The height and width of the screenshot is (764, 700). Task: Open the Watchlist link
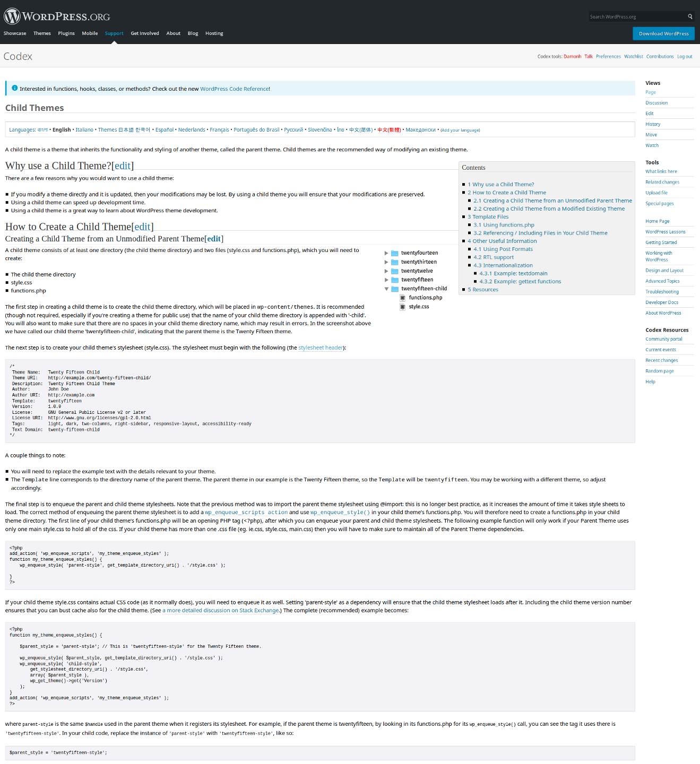tap(634, 56)
